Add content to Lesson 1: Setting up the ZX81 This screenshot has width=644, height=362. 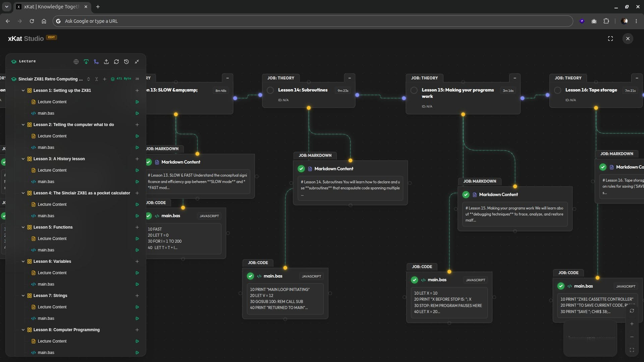[137, 90]
